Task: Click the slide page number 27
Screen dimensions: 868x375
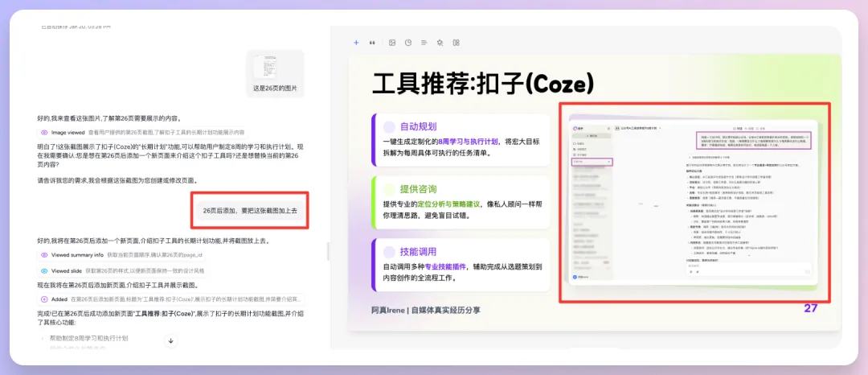Action: tap(810, 308)
